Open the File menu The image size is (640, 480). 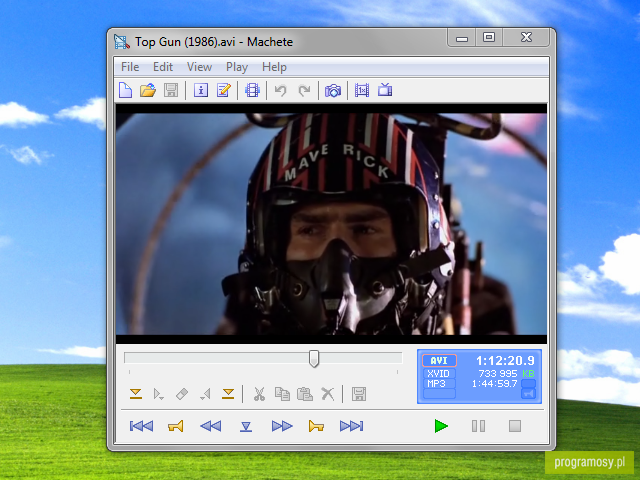pos(130,67)
